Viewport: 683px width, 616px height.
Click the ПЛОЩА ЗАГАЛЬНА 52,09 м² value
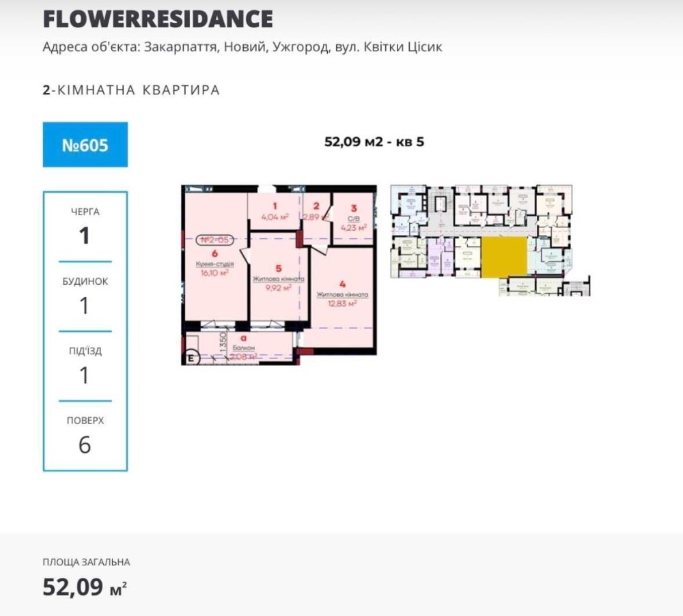pyautogui.click(x=85, y=587)
